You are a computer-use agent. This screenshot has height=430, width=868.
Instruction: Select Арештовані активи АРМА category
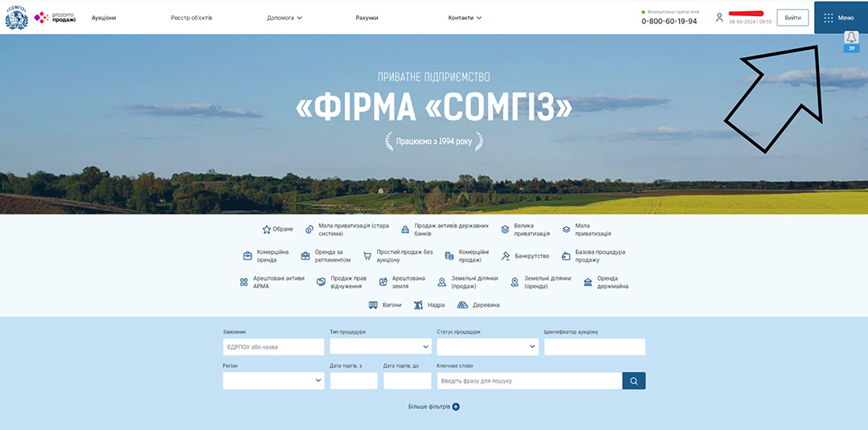(272, 282)
